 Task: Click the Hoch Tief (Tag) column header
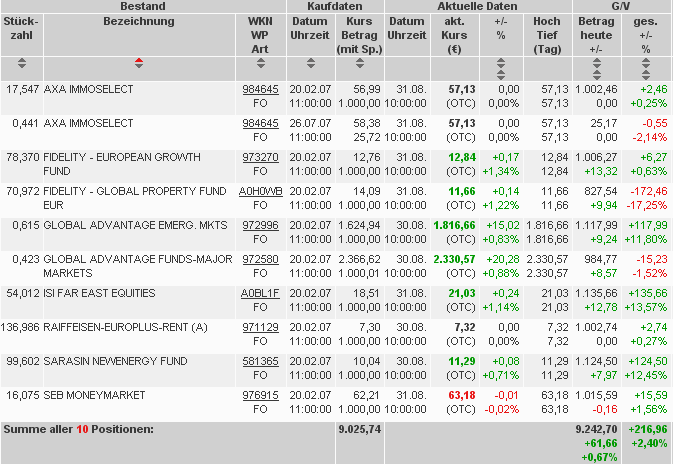click(547, 35)
